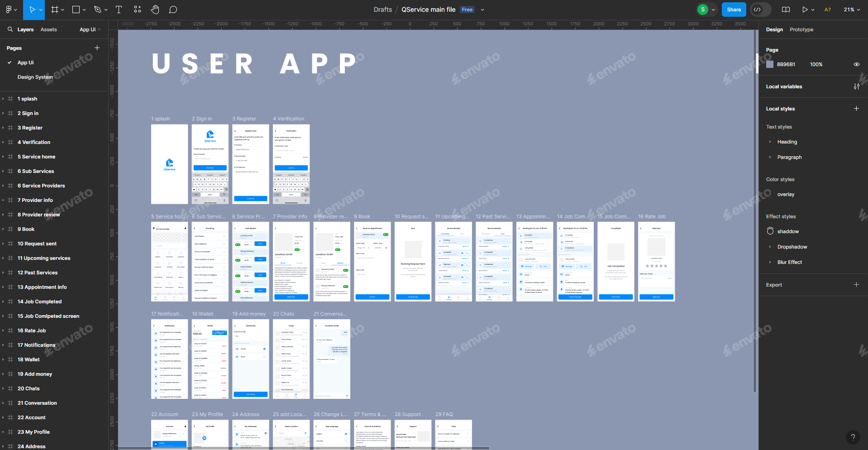Open the Actions panel
Screen dimensions: 868x450
click(x=137, y=10)
